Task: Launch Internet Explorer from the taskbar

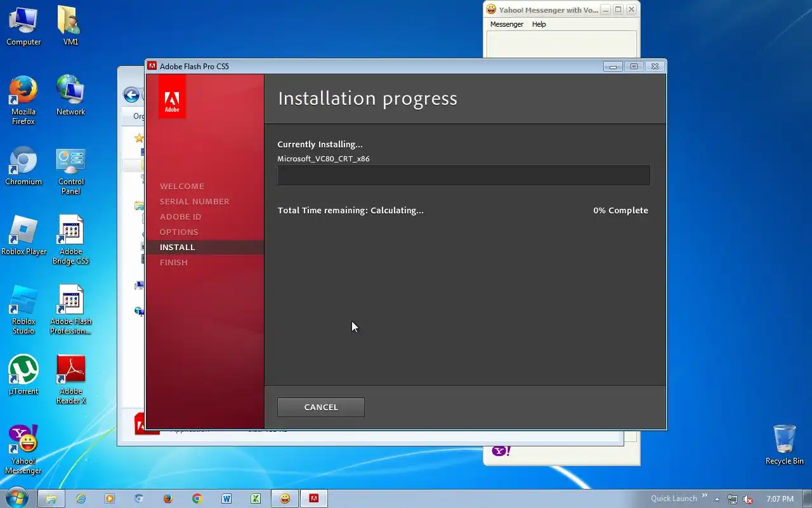Action: [x=81, y=499]
